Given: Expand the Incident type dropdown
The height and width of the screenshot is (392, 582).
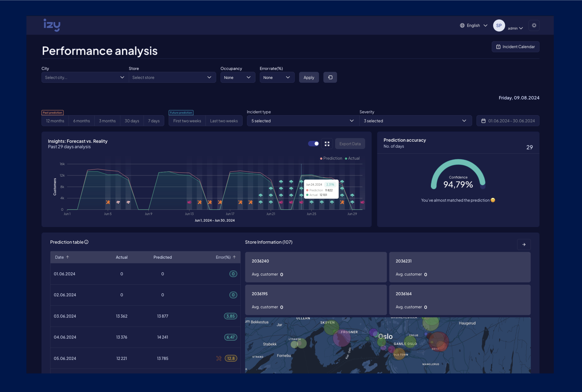Looking at the screenshot, I should point(303,121).
